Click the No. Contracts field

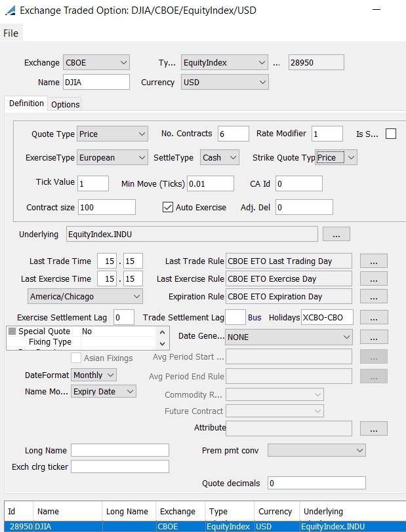233,134
